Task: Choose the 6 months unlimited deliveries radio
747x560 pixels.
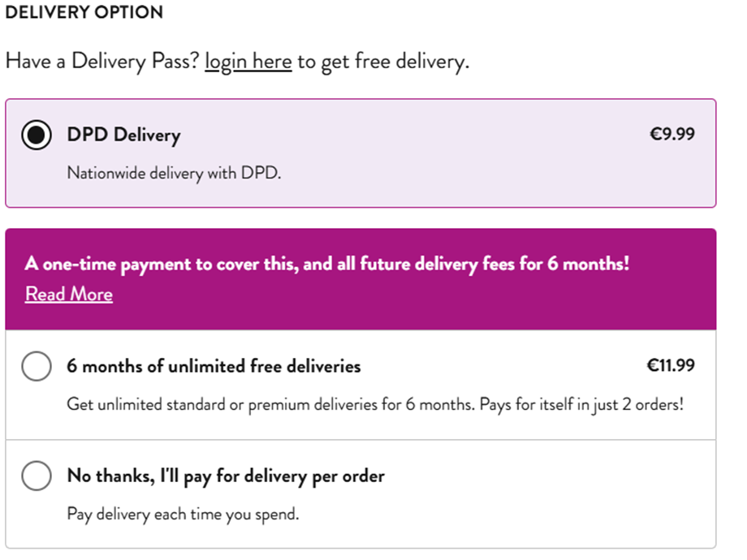Action: click(37, 367)
